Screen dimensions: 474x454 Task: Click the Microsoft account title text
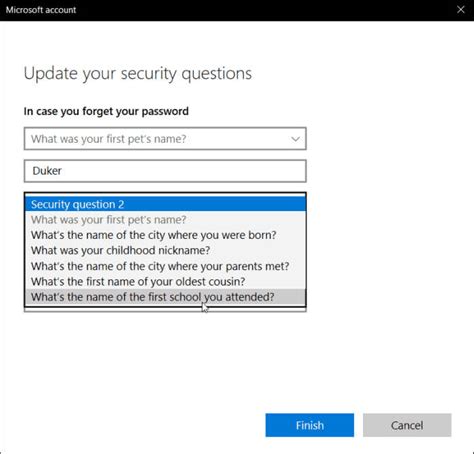pyautogui.click(x=41, y=10)
